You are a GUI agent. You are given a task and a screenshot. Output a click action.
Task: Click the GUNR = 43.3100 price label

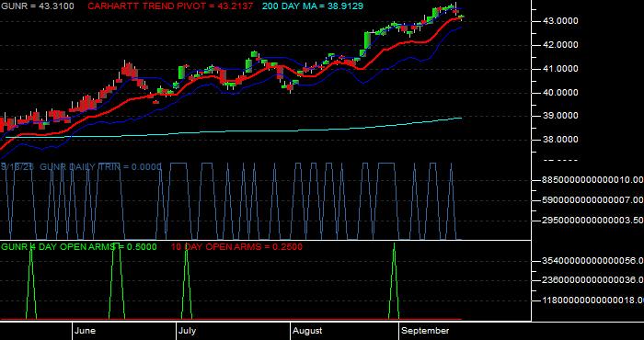click(38, 6)
